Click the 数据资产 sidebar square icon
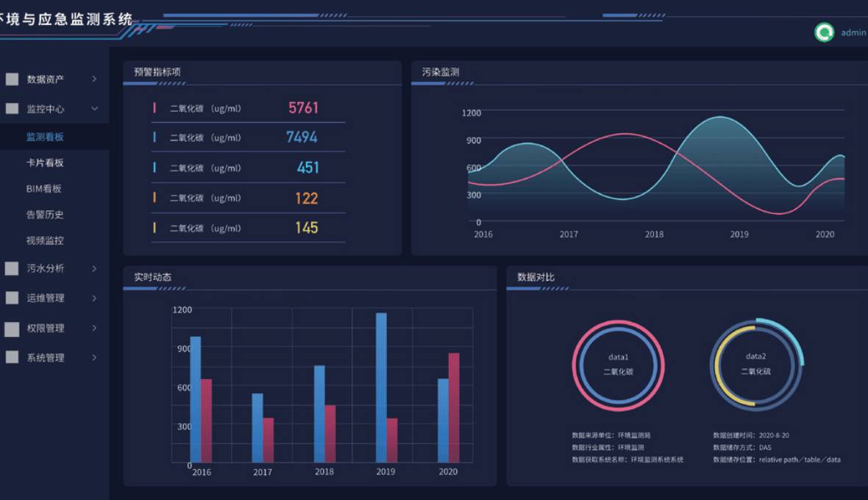The image size is (868, 500). click(12, 79)
